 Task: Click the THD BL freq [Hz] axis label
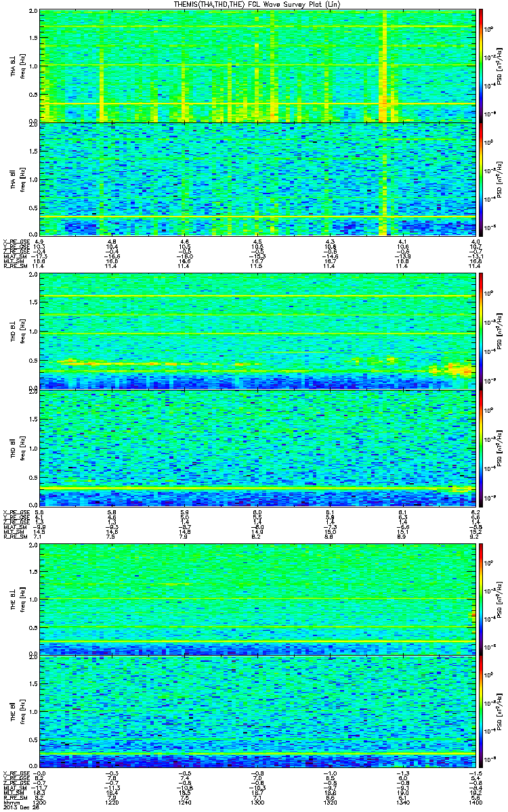[22, 332]
